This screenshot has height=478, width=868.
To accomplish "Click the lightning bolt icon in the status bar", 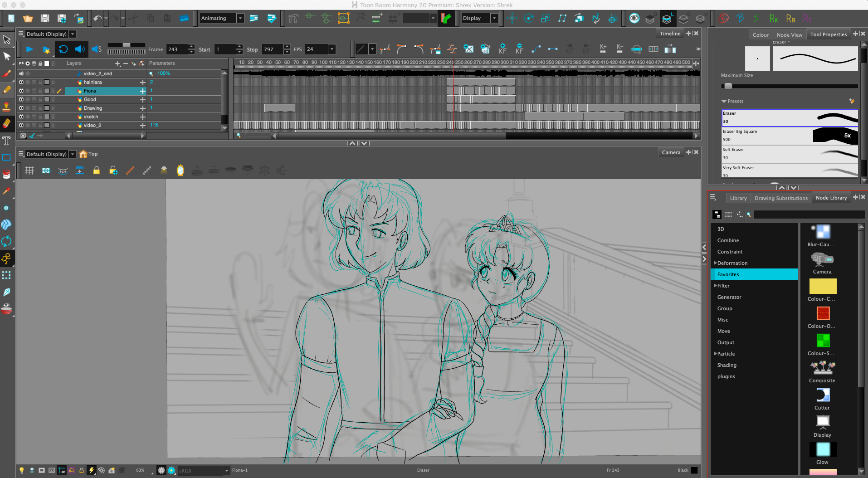I will [91, 470].
